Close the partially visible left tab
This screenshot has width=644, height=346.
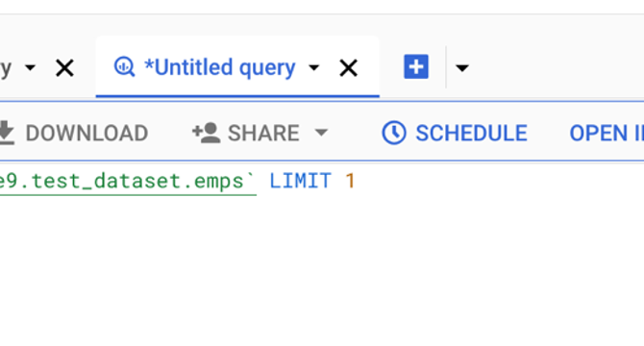[64, 67]
